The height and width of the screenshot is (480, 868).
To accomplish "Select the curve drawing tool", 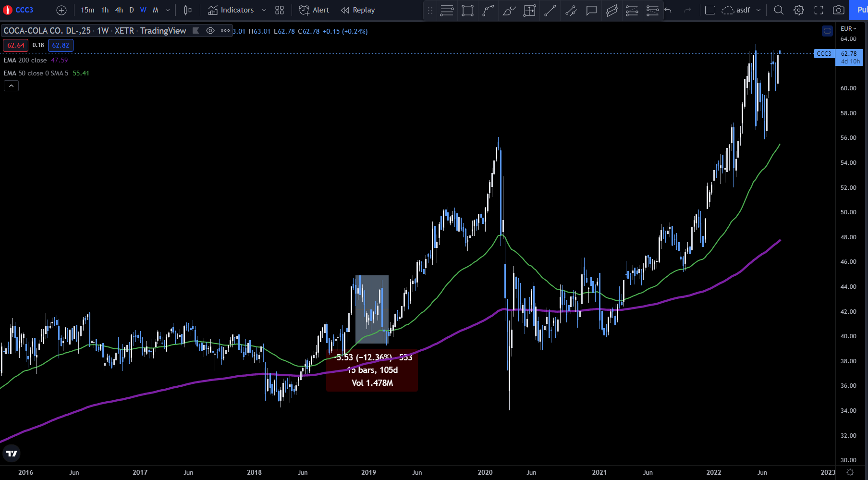I will pyautogui.click(x=488, y=10).
